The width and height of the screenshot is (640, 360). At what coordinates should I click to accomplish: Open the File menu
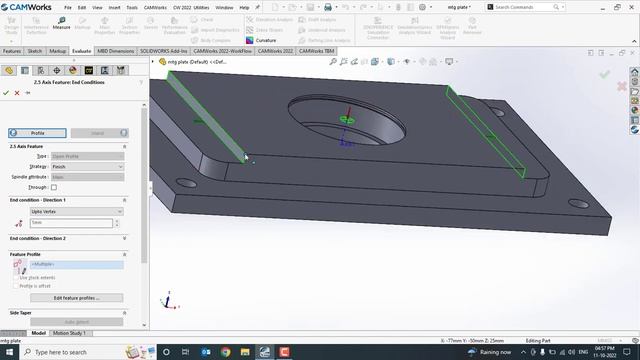pos(68,7)
